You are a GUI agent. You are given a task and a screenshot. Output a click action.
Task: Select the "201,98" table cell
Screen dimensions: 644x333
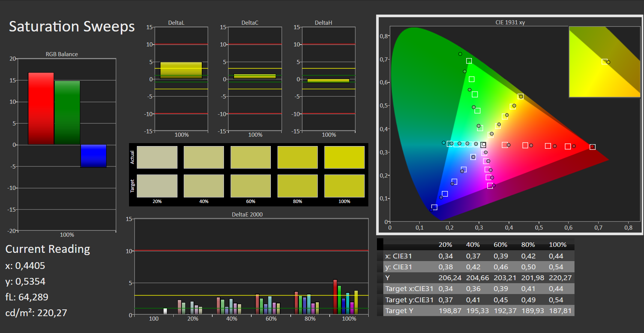(533, 278)
